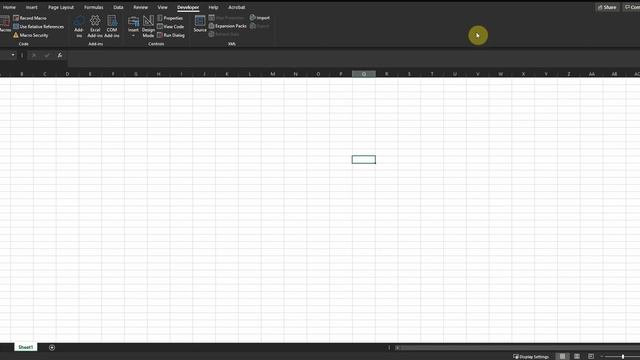
Task: Open Display Settings in status bar
Action: coord(531,356)
